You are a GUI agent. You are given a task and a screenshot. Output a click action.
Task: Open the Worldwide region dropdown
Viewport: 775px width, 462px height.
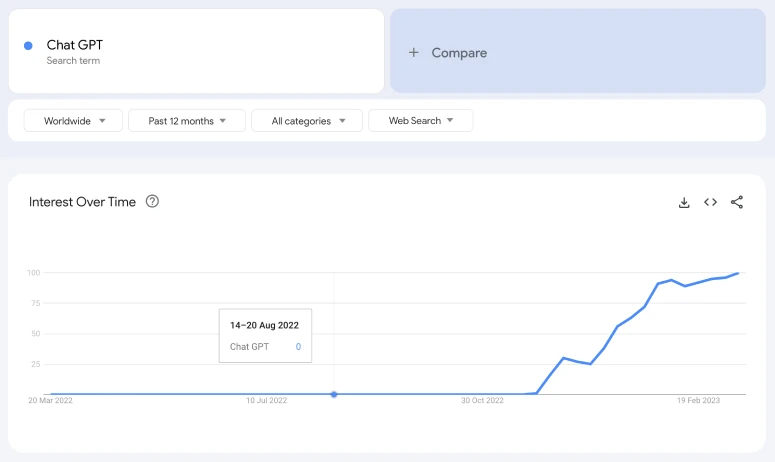73,121
